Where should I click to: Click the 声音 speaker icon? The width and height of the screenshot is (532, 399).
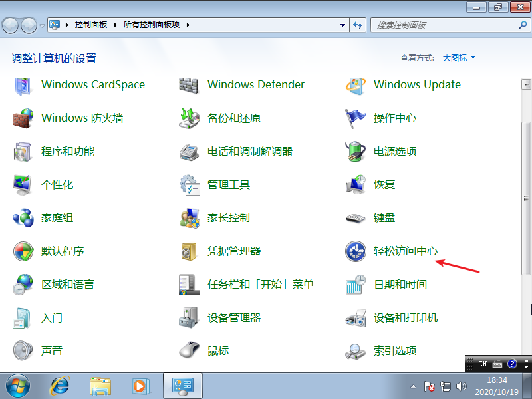(x=23, y=350)
